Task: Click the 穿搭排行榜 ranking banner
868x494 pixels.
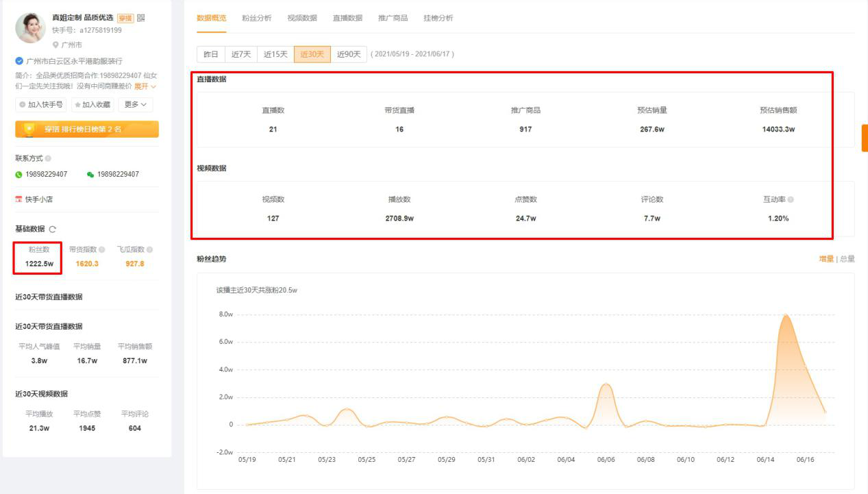Action: (87, 129)
